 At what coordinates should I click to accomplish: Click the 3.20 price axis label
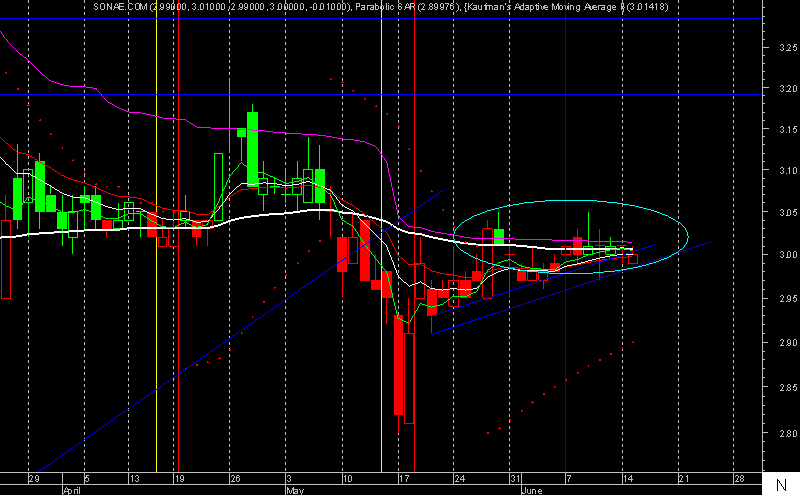(788, 88)
